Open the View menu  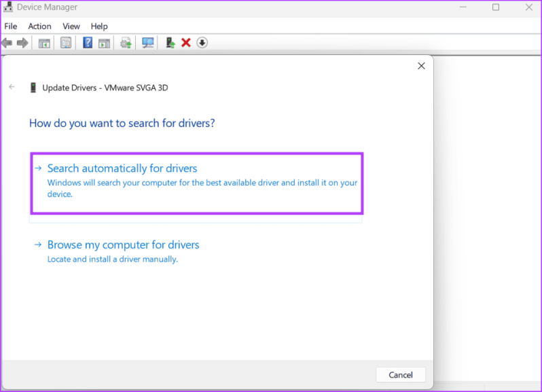tap(71, 26)
